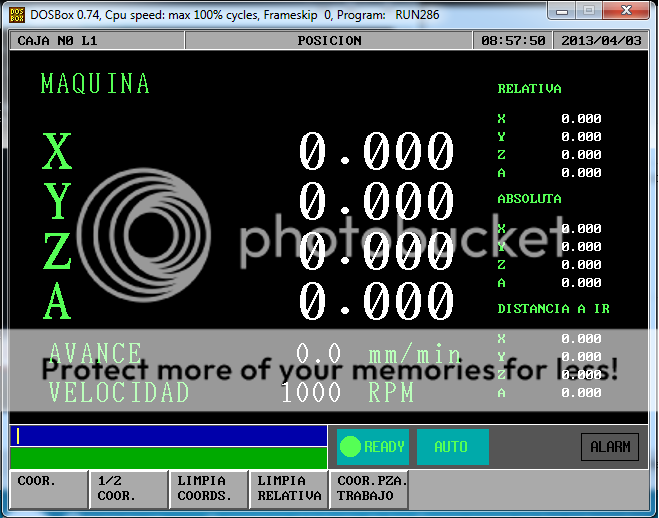Select the COOR. softkey
This screenshot has width=659, height=518.
point(48,488)
